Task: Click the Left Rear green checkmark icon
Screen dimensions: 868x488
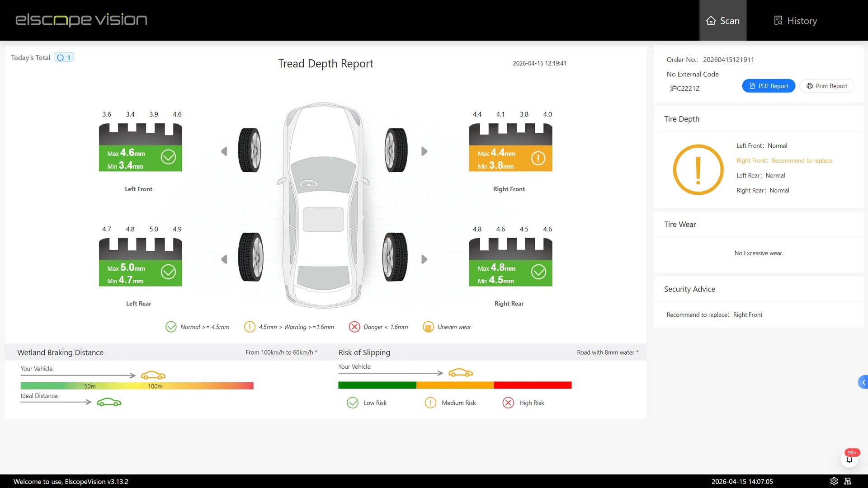Action: (x=168, y=272)
